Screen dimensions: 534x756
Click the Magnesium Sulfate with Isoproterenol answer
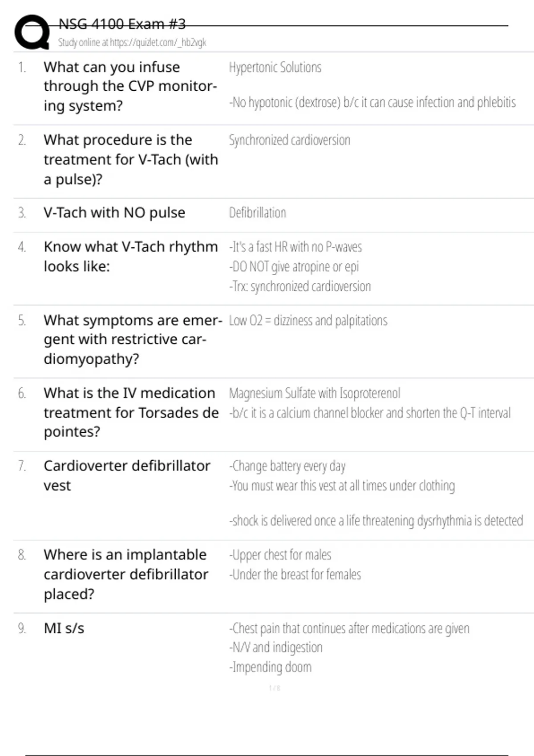[315, 393]
